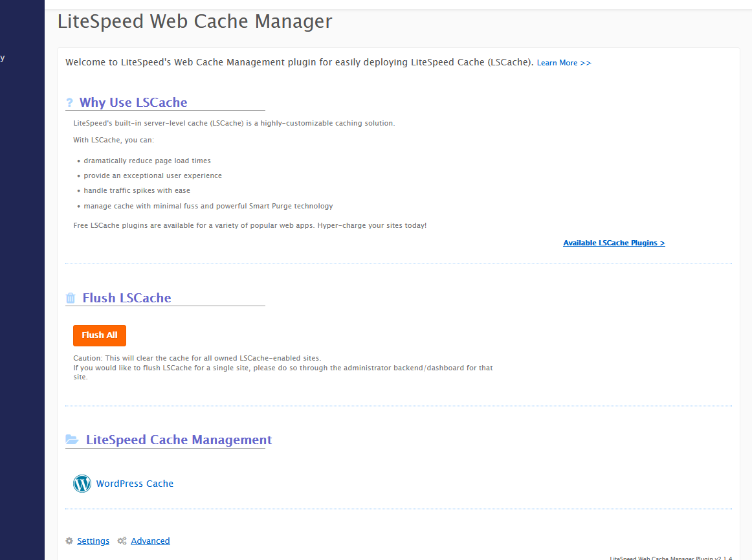Click the gear icon at the page bottom left
Screen dimensions: 752x560
(x=69, y=541)
